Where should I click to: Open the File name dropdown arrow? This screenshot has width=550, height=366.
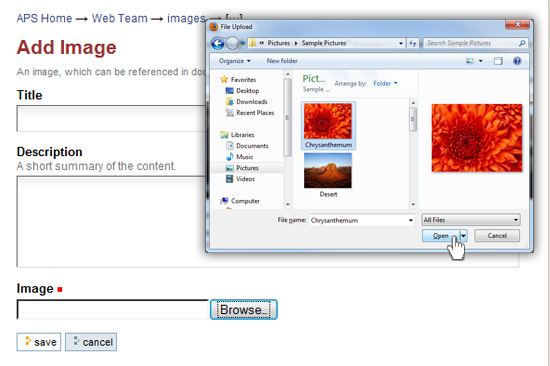(410, 220)
